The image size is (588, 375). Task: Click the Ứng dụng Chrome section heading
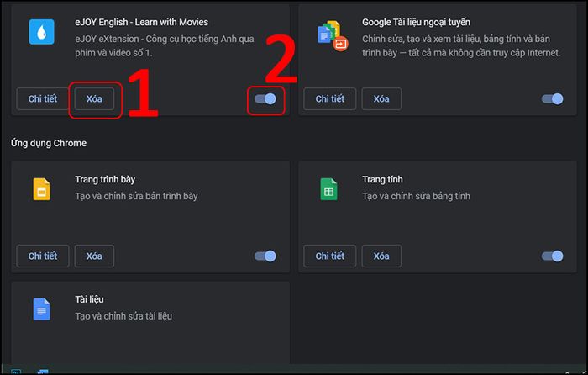[49, 143]
